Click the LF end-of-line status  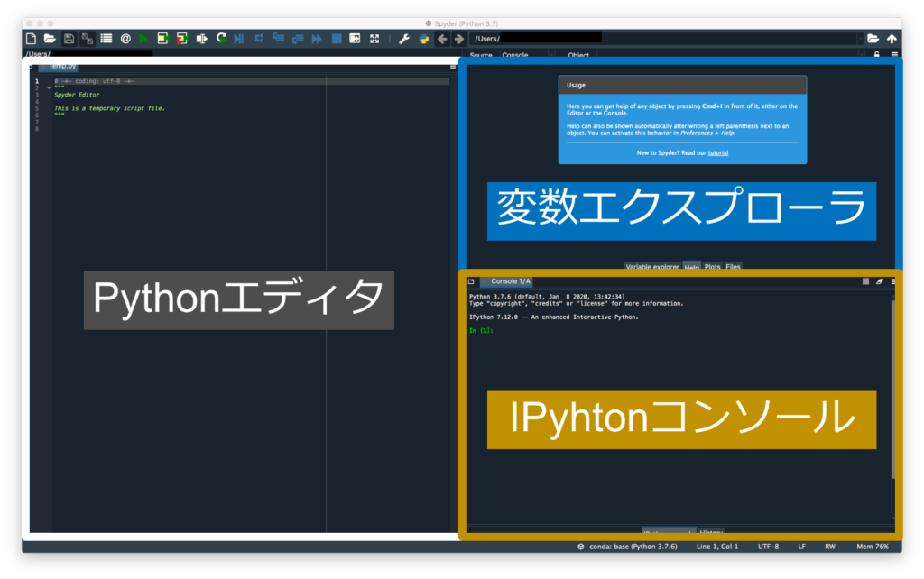[801, 547]
